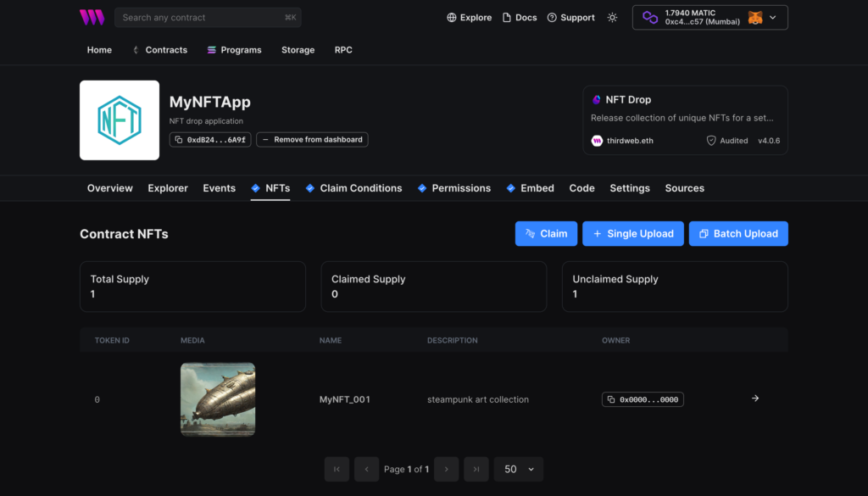Switch to the Explorer tab

(168, 188)
